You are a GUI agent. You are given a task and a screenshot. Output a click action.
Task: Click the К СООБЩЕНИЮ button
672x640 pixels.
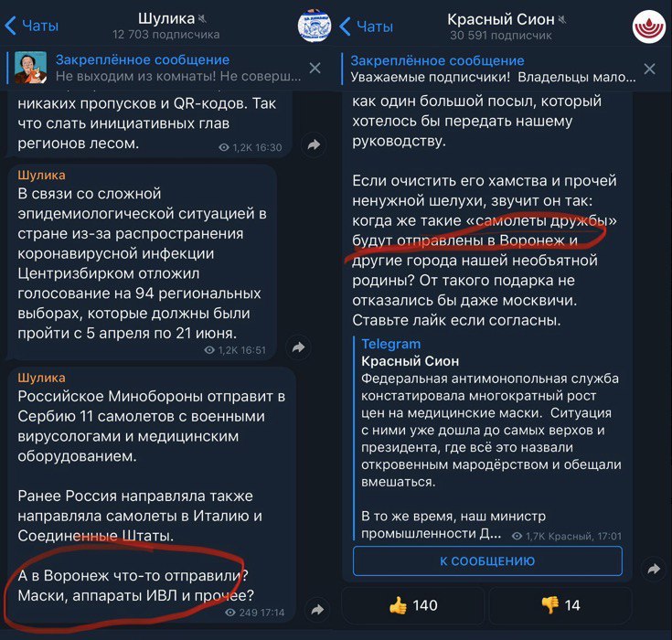(x=487, y=560)
